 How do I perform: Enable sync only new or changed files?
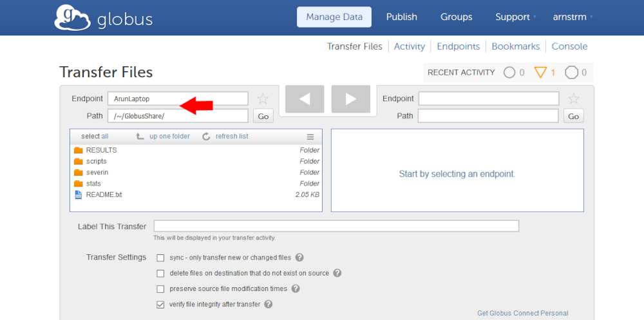pos(160,258)
